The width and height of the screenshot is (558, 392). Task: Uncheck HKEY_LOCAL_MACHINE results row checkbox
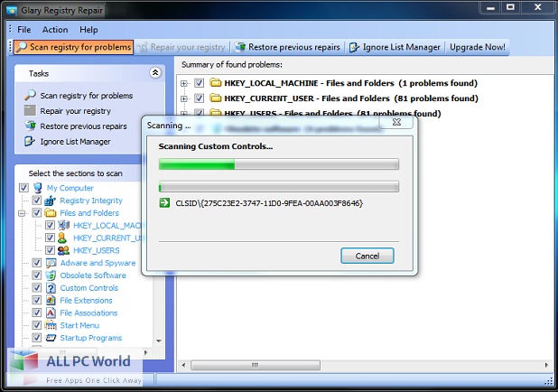tap(199, 83)
